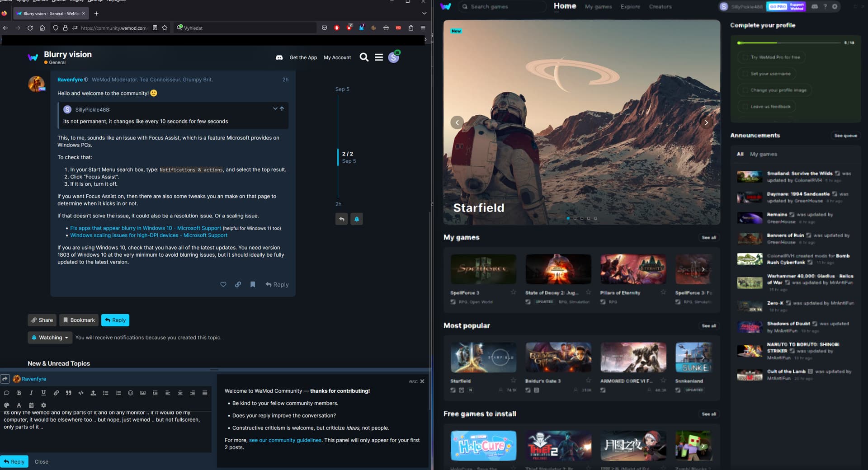Collapse the SillyPickle488 quote with chevron
868x470 pixels.
click(x=274, y=109)
